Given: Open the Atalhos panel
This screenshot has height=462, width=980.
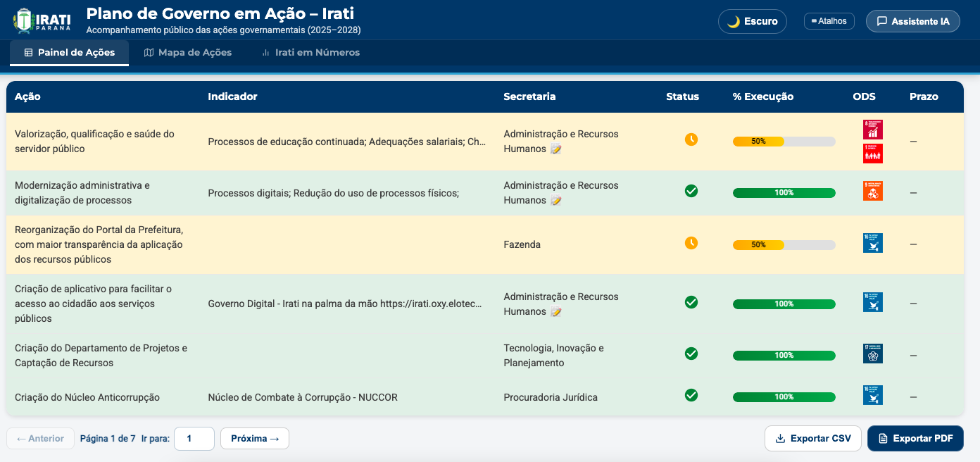Looking at the screenshot, I should 829,20.
